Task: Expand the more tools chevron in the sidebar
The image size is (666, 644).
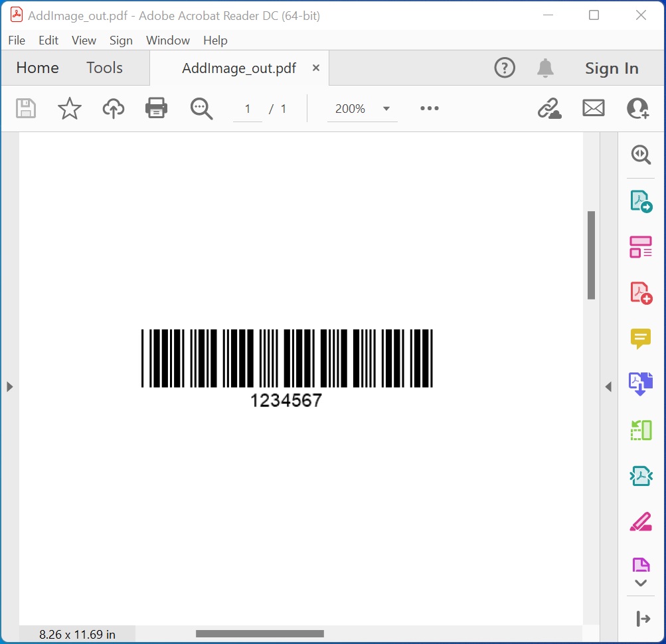Action: coord(640,582)
